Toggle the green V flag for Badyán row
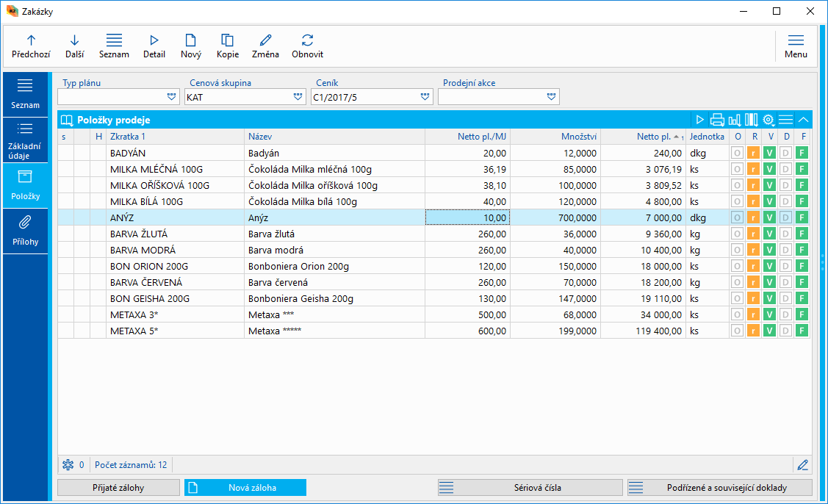This screenshot has height=504, width=828. pos(769,153)
